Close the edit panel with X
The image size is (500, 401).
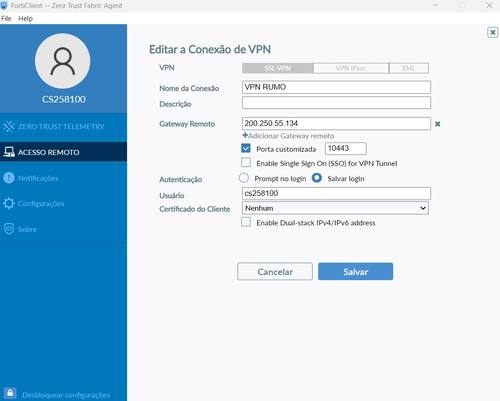[493, 32]
